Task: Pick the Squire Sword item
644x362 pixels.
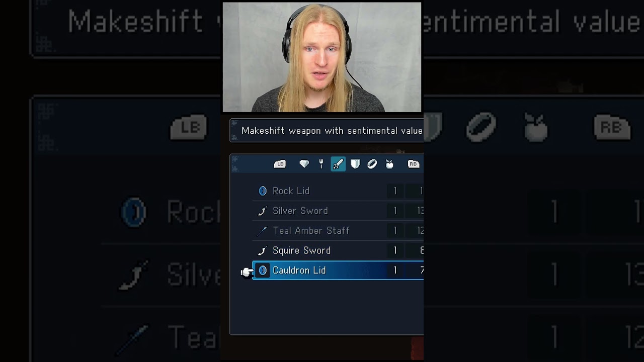Action: (338, 250)
